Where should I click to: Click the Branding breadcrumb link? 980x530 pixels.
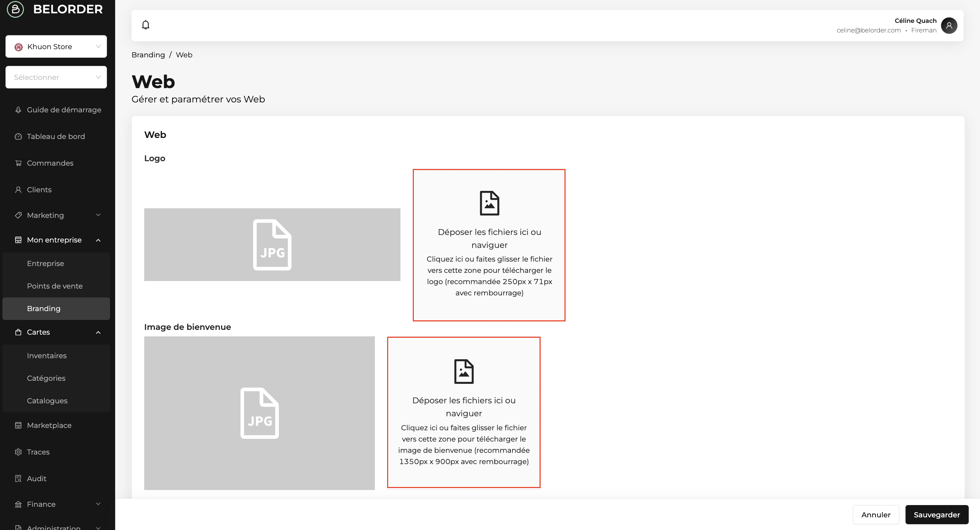(x=148, y=55)
